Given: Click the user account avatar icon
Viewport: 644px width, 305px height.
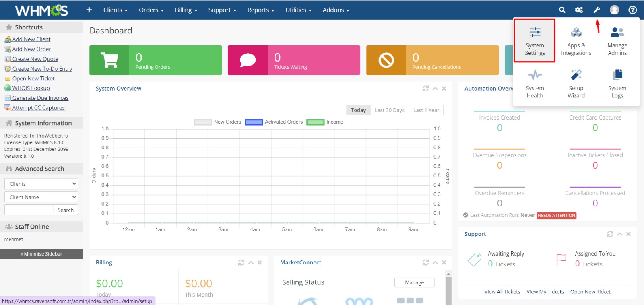Looking at the screenshot, I should coord(614,10).
